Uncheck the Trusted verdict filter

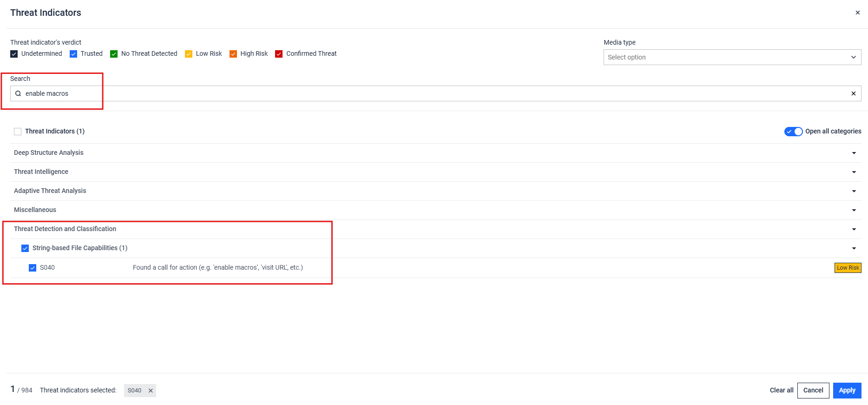(73, 54)
